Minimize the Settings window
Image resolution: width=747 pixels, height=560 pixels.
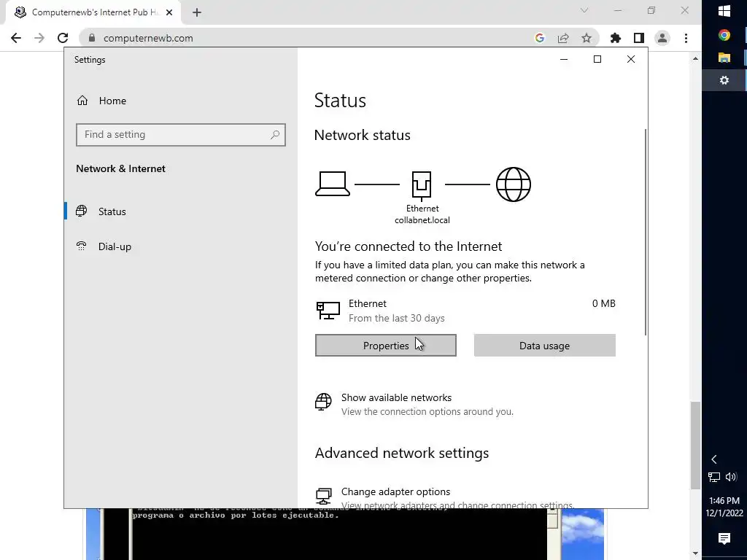point(564,59)
